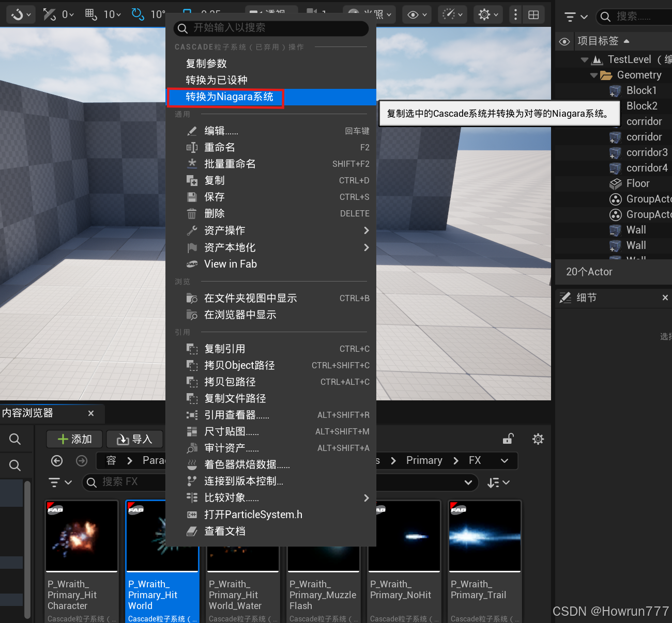
Task: Select 复制引用 menu entry
Action: pos(225,349)
